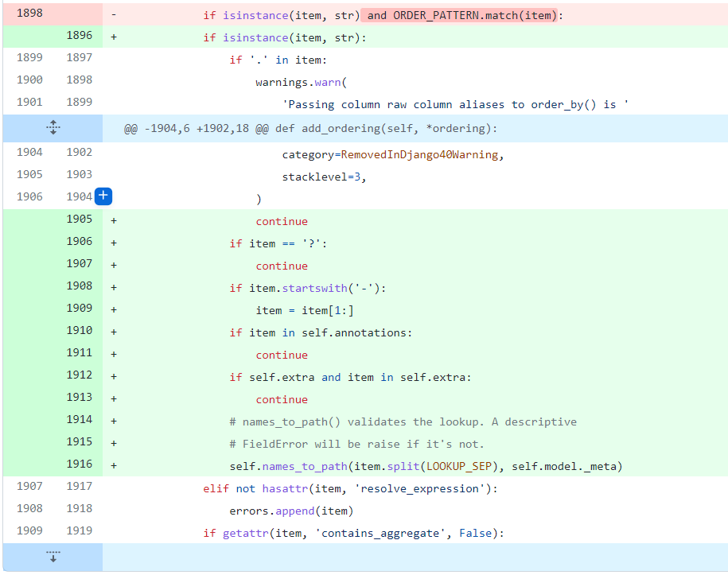This screenshot has height=575, width=728.
Task: Add a comment on line 1904
Action: tap(103, 196)
